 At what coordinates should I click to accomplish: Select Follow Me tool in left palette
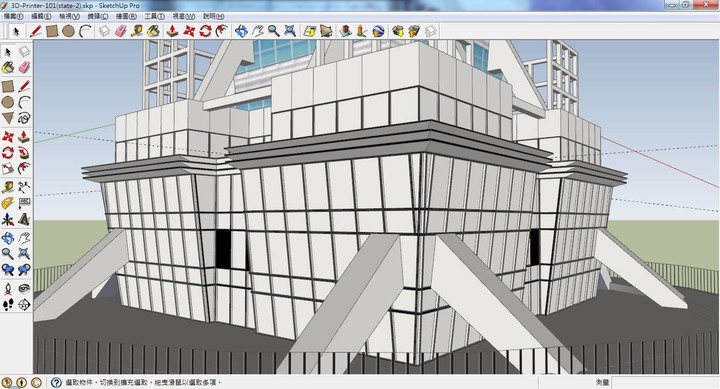click(x=24, y=152)
